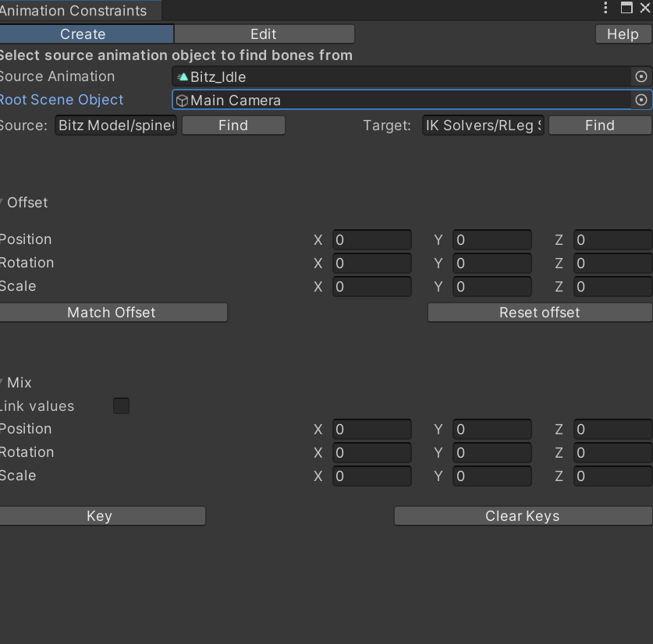The height and width of the screenshot is (644, 653).
Task: Click Find next to Source field
Action: (233, 126)
